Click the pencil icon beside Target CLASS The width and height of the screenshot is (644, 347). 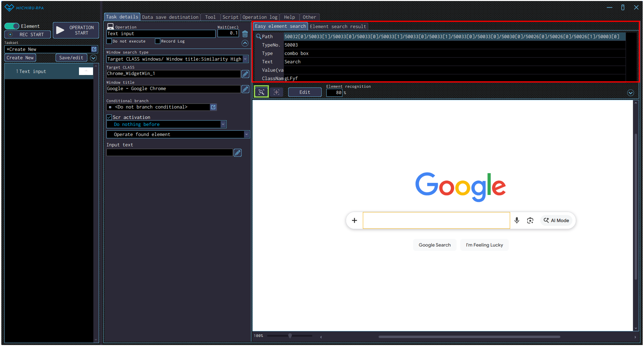pyautogui.click(x=245, y=74)
